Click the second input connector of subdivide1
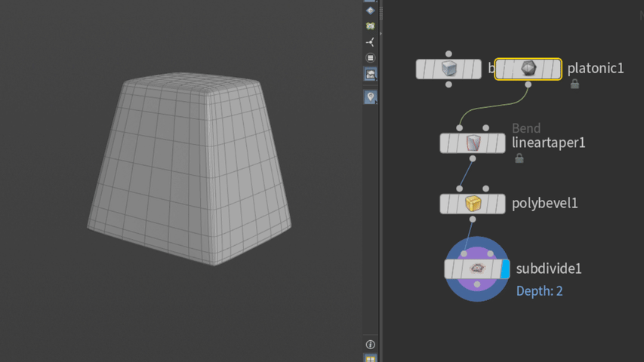This screenshot has width=644, height=362. 491,254
